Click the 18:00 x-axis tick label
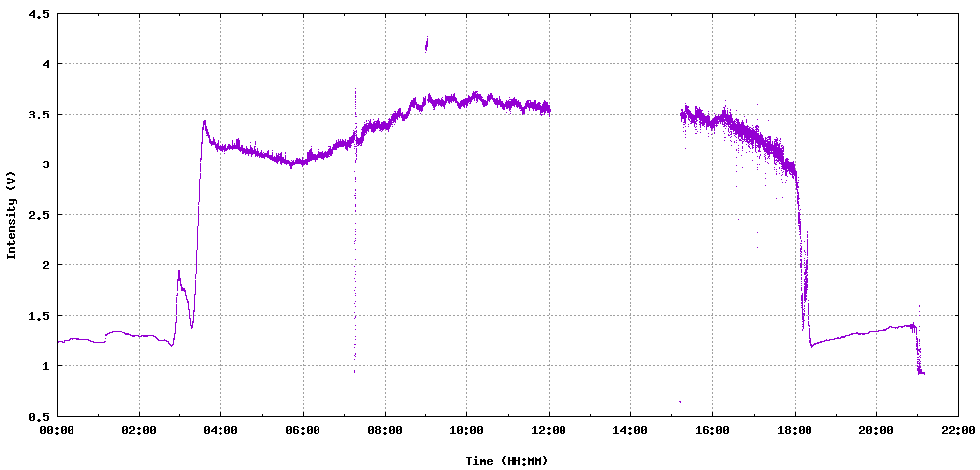 pyautogui.click(x=795, y=430)
